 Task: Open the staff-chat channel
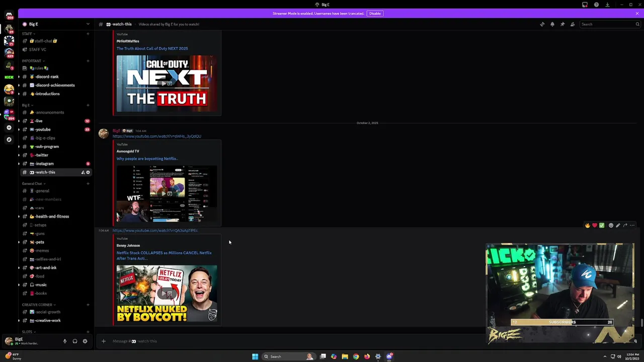coord(55,41)
